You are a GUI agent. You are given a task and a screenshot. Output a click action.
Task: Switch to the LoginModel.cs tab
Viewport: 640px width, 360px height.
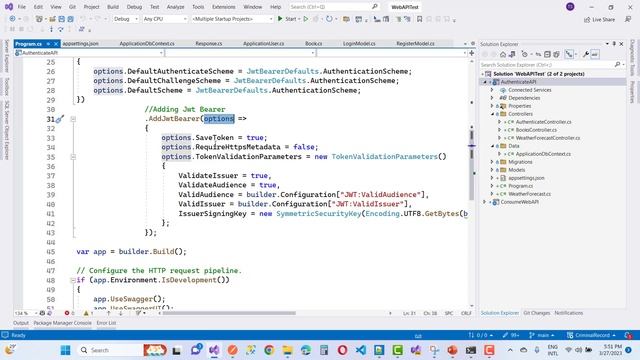(359, 44)
